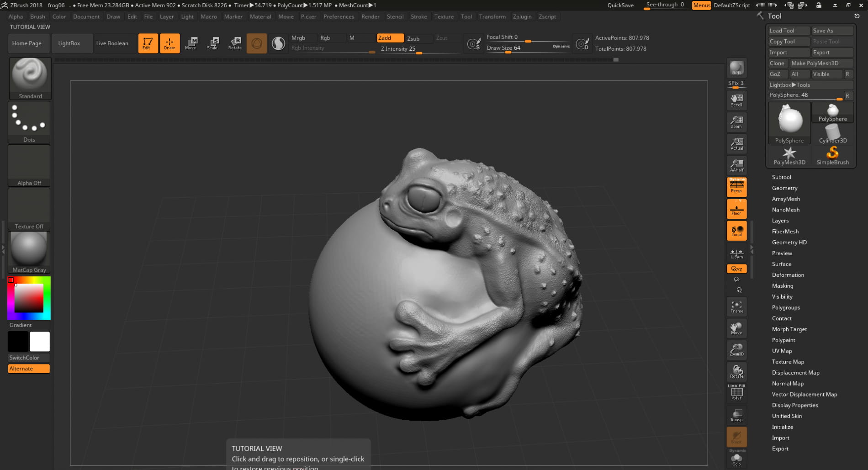Select the SimpleBrush tool
Screen dimensions: 868x470
click(x=833, y=156)
